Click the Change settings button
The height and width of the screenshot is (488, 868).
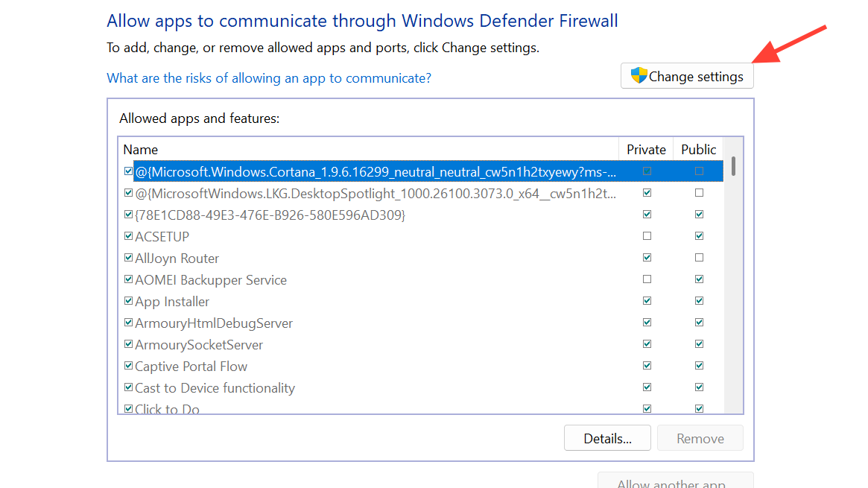click(x=687, y=76)
